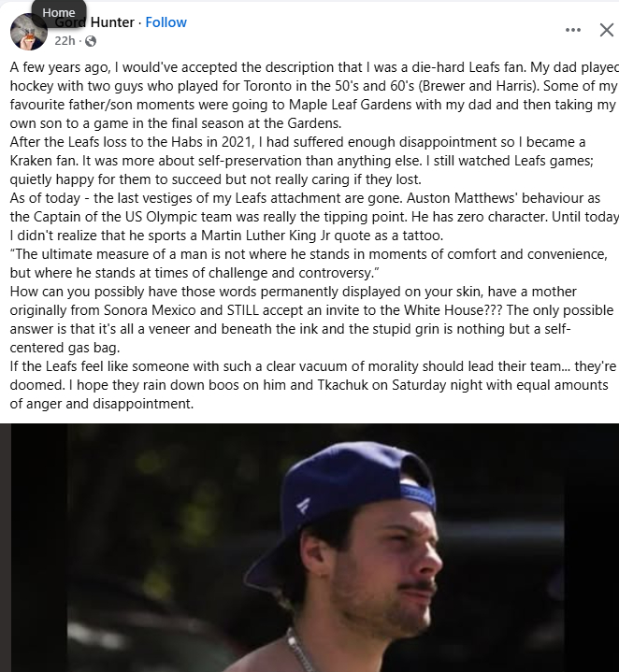The width and height of the screenshot is (619, 672).
Task: Click Gord Hunter's profile avatar
Action: click(28, 33)
